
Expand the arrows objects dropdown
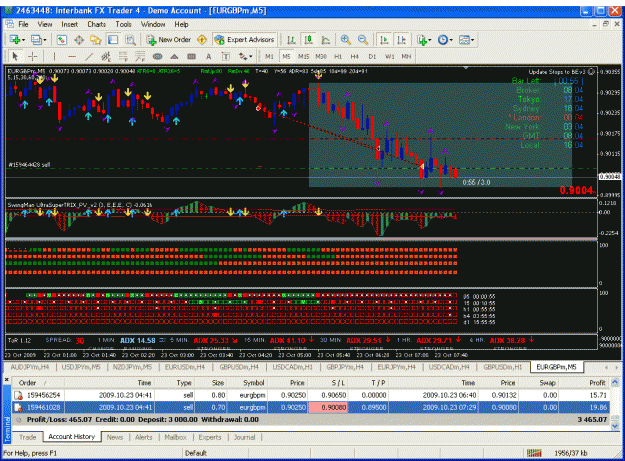(251, 56)
